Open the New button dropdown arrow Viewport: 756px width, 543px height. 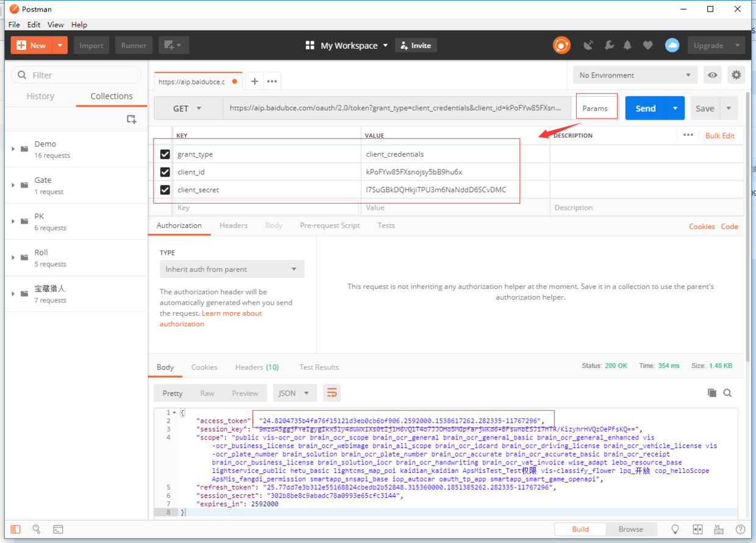(60, 45)
